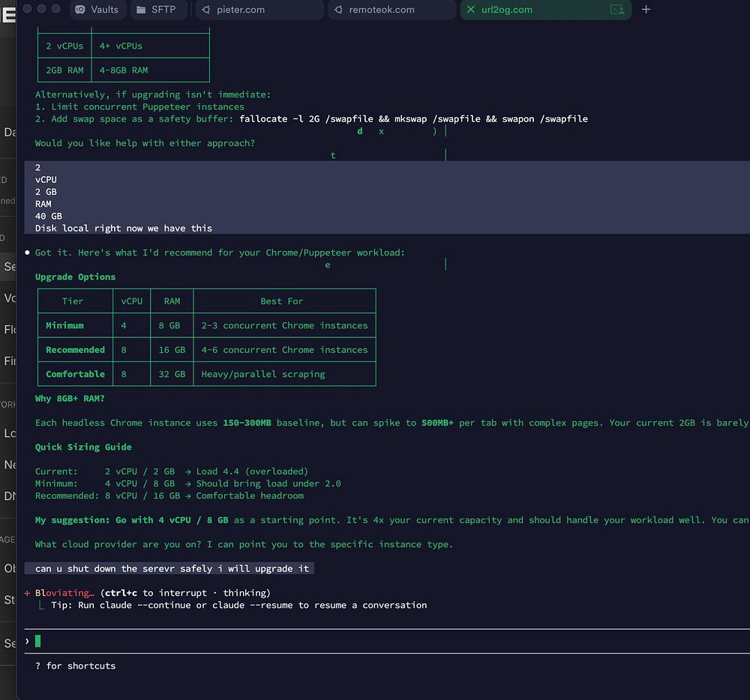Click 'Should bring load under 2.0' text
Image resolution: width=750 pixels, height=700 pixels.
click(x=268, y=483)
